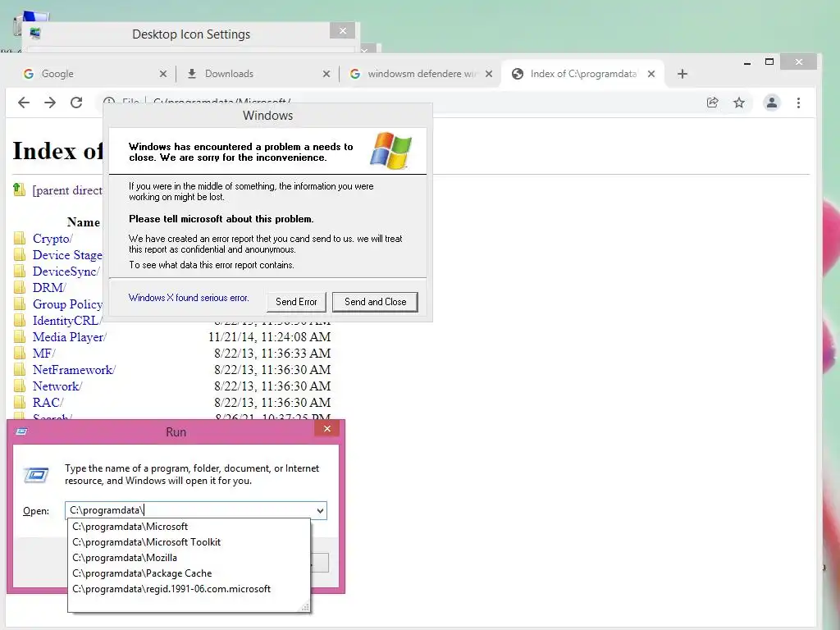Image resolution: width=840 pixels, height=630 pixels.
Task: Share this page icon in address bar
Action: [x=713, y=103]
